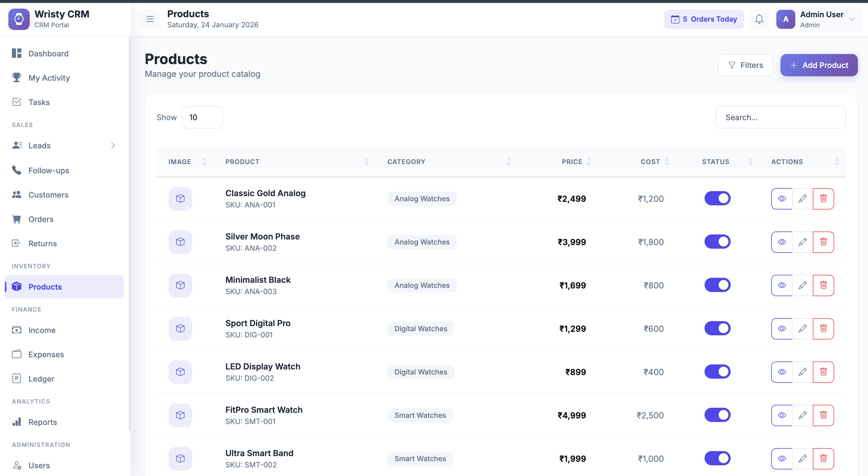
Task: Open Orders in the sidebar
Action: tap(41, 219)
